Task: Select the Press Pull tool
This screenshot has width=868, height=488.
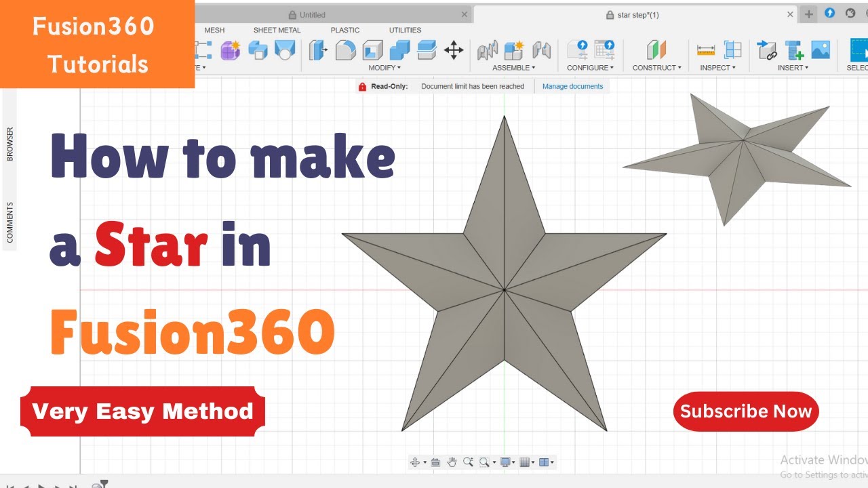Action: (318, 50)
